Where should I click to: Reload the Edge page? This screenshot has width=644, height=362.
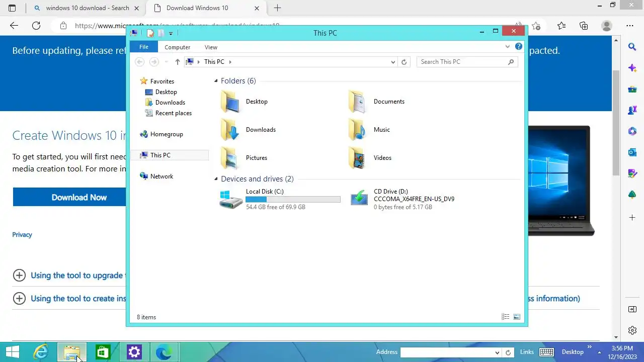coord(36,26)
